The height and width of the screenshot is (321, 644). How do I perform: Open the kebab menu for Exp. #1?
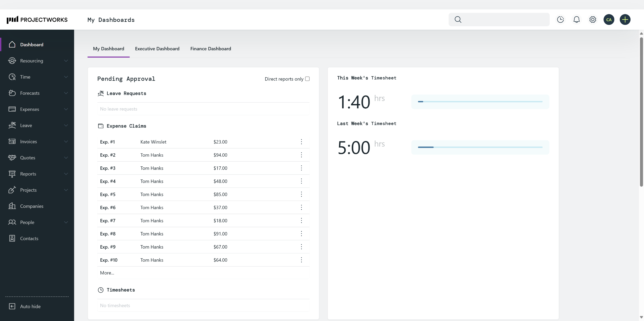point(301,142)
